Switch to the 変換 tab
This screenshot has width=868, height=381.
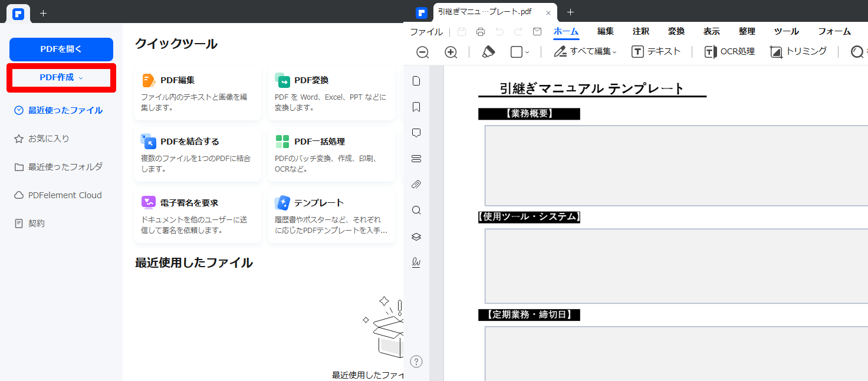(676, 32)
